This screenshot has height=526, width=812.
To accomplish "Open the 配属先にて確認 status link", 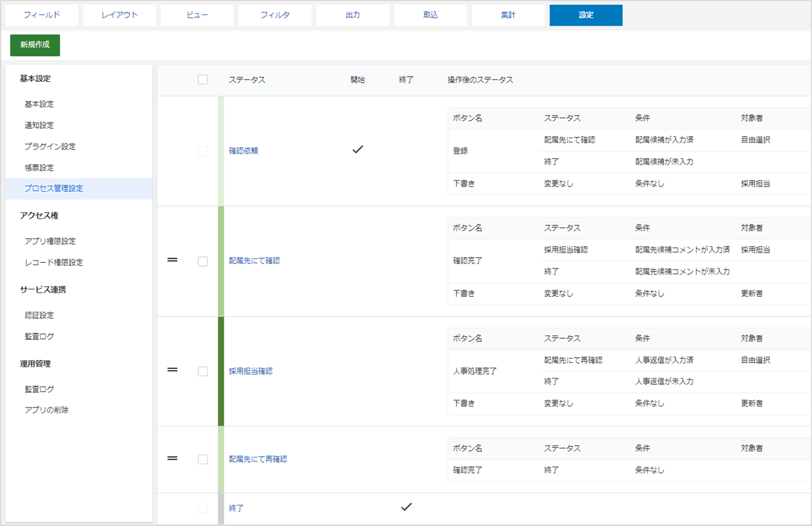I will (254, 261).
